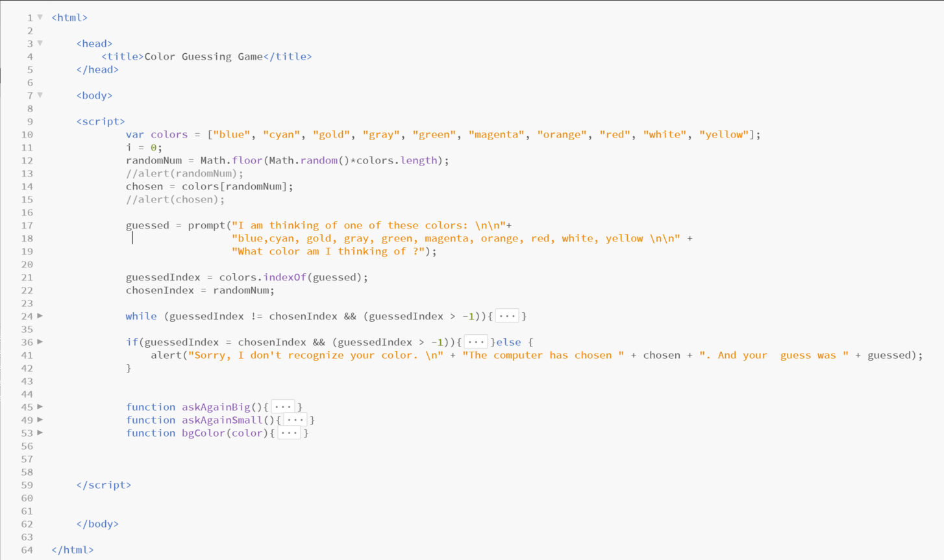The height and width of the screenshot is (560, 944).
Task: Click line number 10 in the gutter
Action: point(27,135)
